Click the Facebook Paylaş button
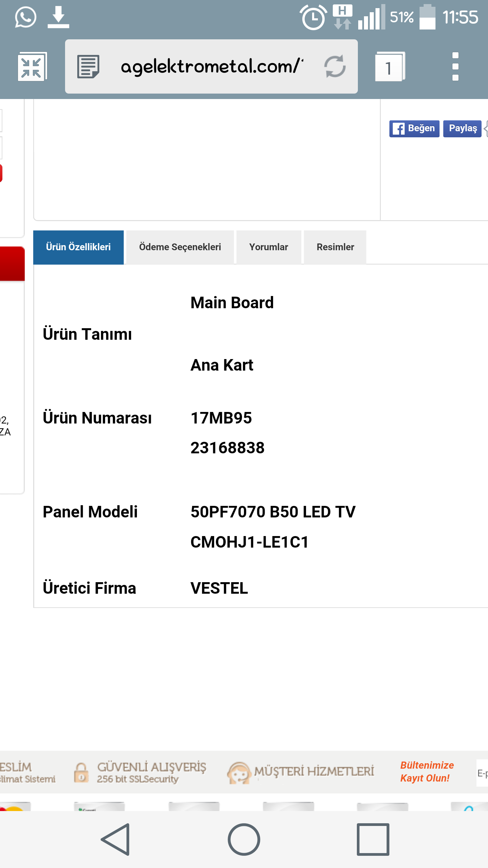Viewport: 488px width, 868px height. (x=462, y=129)
